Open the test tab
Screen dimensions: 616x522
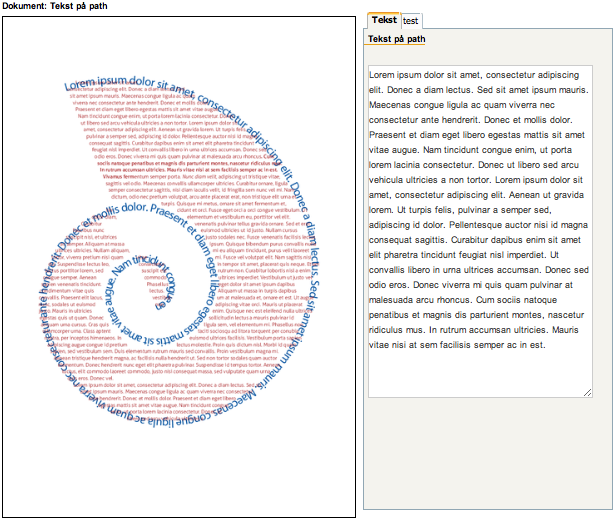[x=411, y=20]
